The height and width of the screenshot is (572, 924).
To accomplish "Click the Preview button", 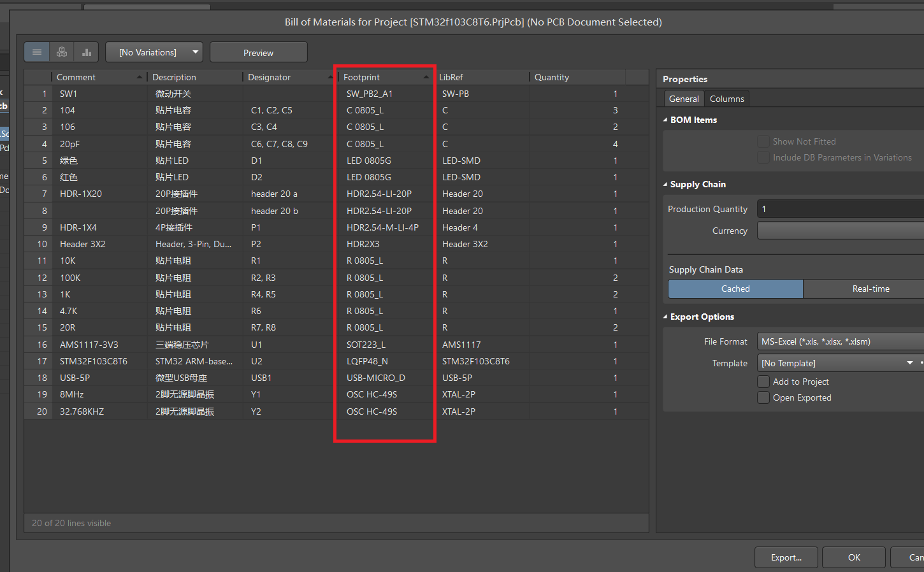I will (258, 53).
